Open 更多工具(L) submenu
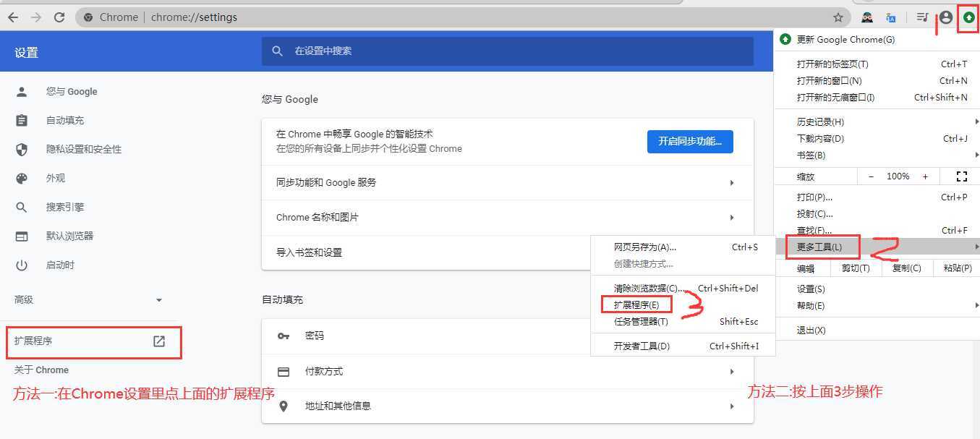The image size is (980, 439). coord(877,247)
